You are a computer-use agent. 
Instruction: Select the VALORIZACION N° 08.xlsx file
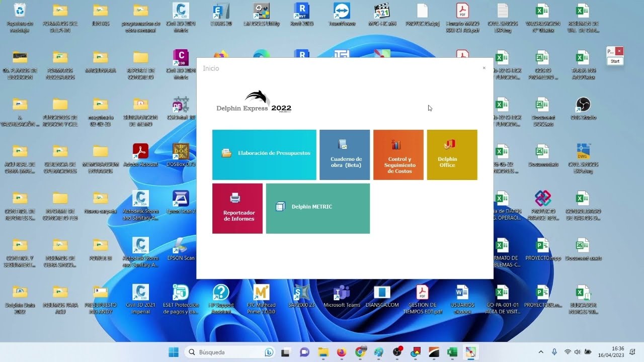(x=542, y=17)
